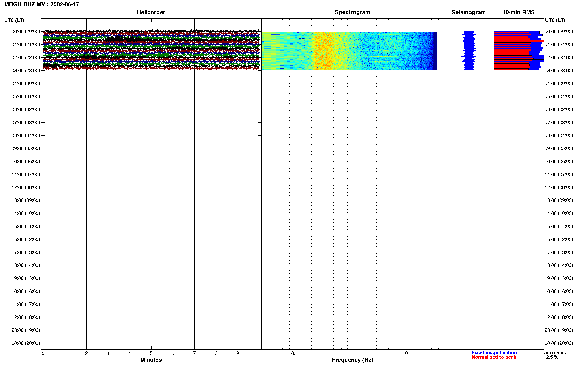This screenshot has width=588, height=368.
Task: Click the blue seismogram waveform
Action: coord(469,51)
